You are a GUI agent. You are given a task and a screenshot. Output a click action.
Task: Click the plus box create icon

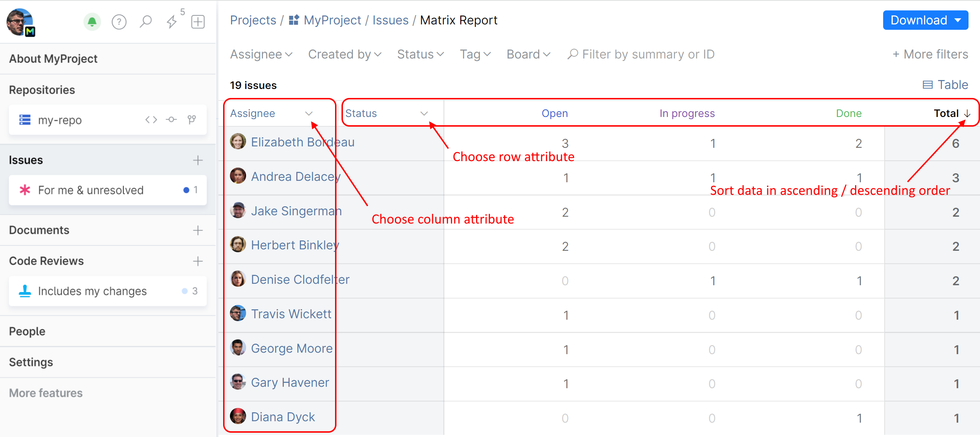[198, 22]
